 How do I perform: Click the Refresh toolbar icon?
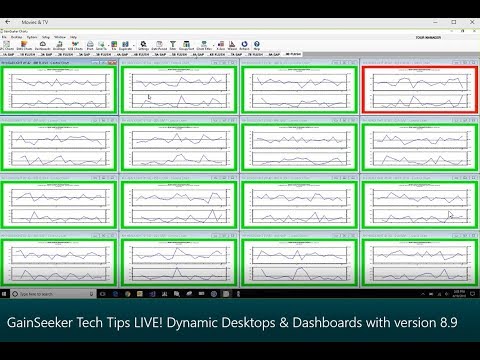pos(244,46)
